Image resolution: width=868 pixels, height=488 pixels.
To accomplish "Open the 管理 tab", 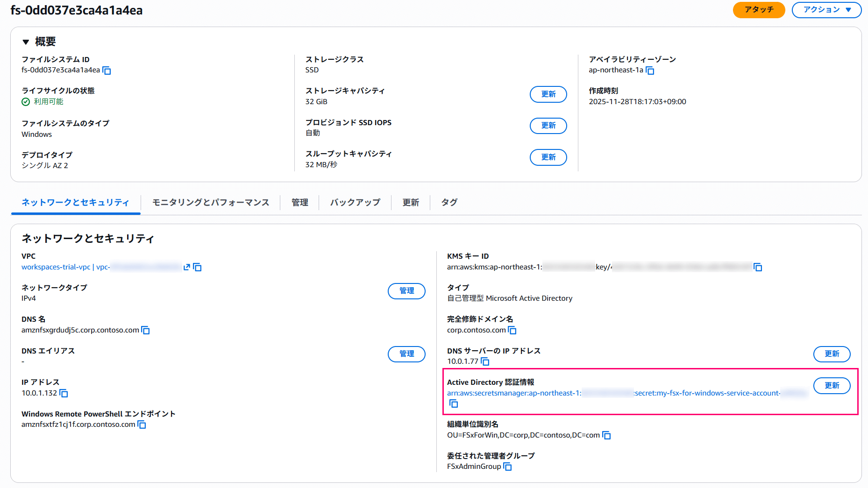I will [299, 202].
